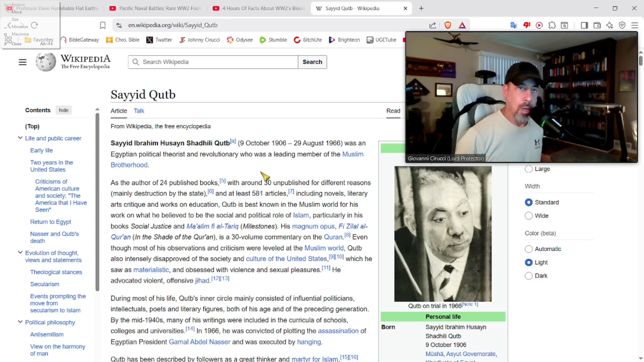Collapse the Life and public career section

(20, 138)
